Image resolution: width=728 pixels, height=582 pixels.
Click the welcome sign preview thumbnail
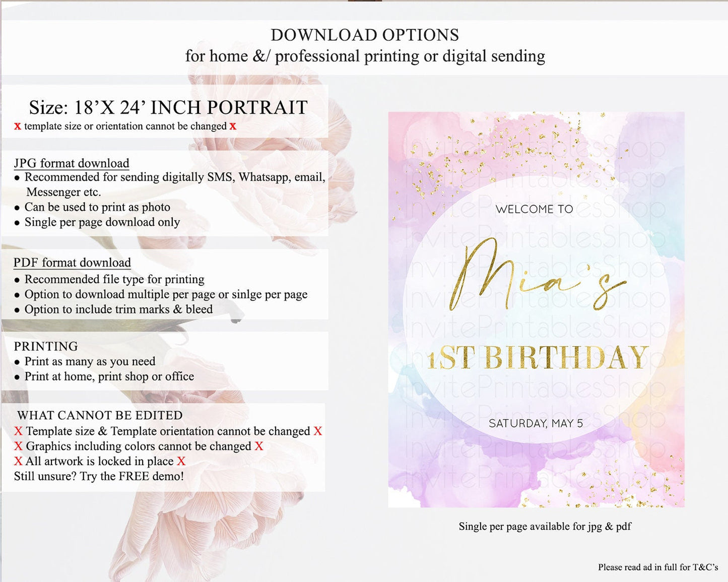[536, 309]
